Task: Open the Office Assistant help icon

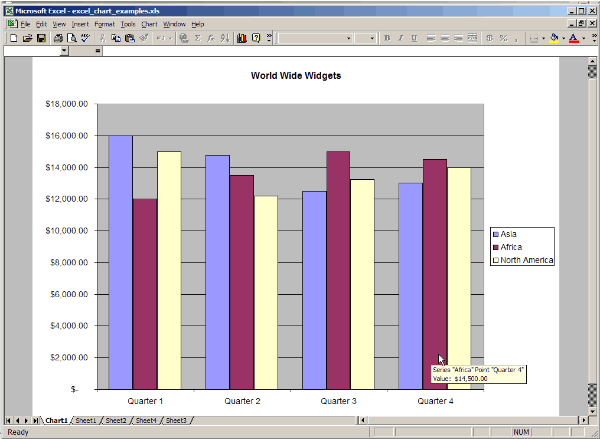Action: pyautogui.click(x=257, y=38)
